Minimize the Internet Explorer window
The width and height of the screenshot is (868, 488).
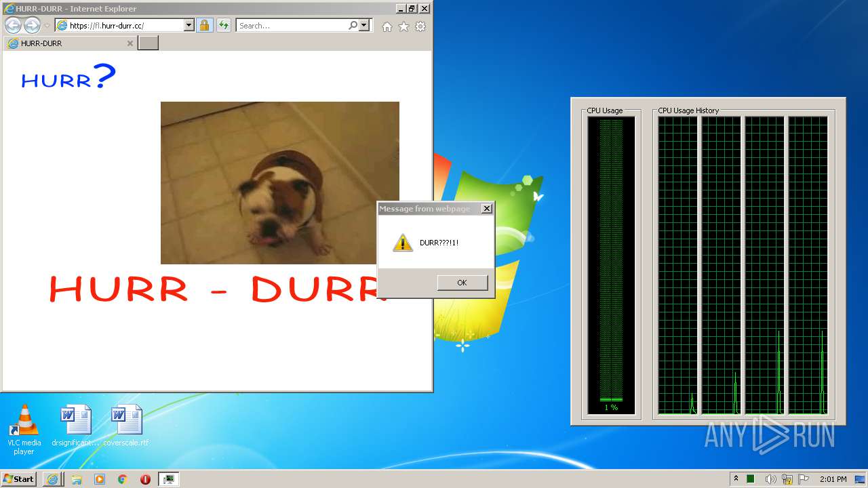(401, 9)
